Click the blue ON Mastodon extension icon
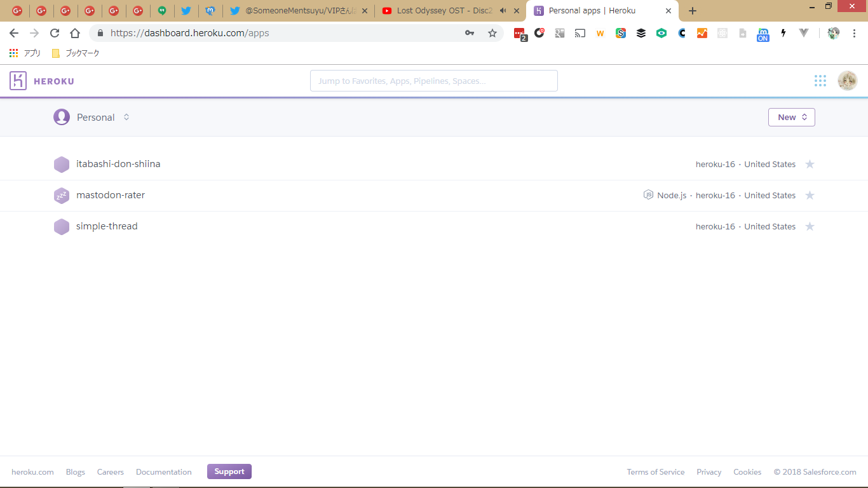Screen dimensions: 868x488 click(763, 34)
